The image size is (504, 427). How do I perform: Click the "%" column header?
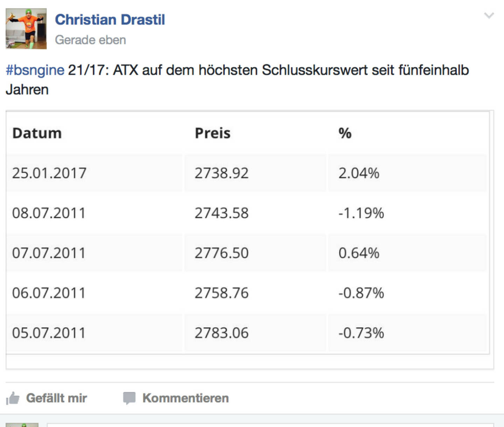coord(345,133)
